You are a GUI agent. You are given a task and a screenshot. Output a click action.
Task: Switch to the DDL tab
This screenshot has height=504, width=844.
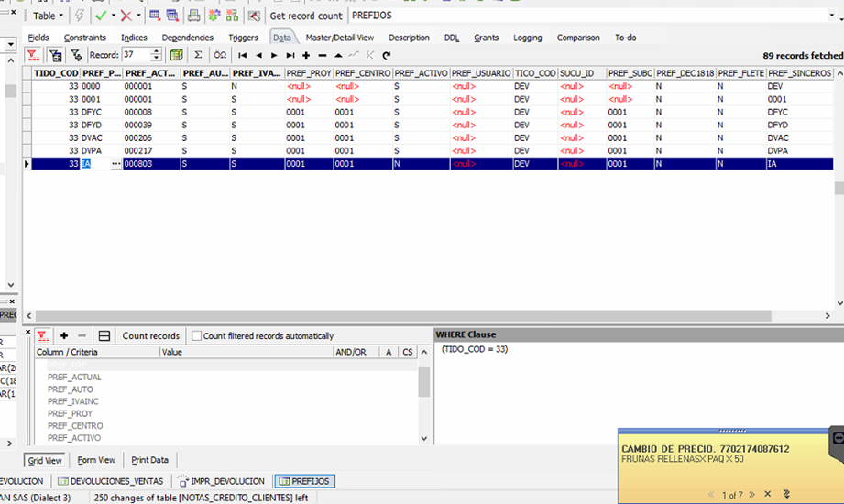pos(452,38)
